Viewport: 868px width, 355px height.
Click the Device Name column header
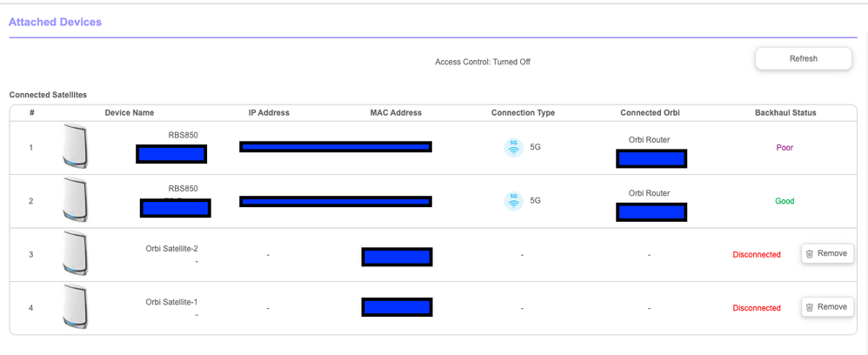[130, 113]
